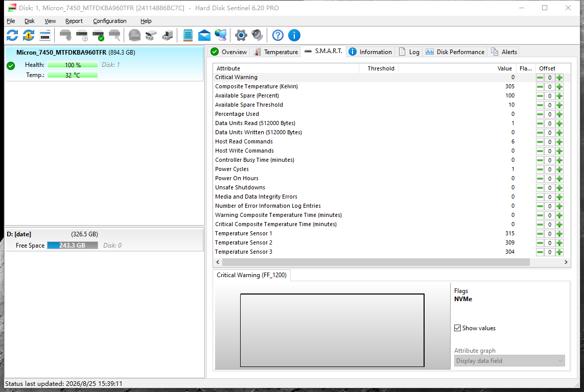
Task: Click the blue question mark help icon
Action: tap(278, 35)
